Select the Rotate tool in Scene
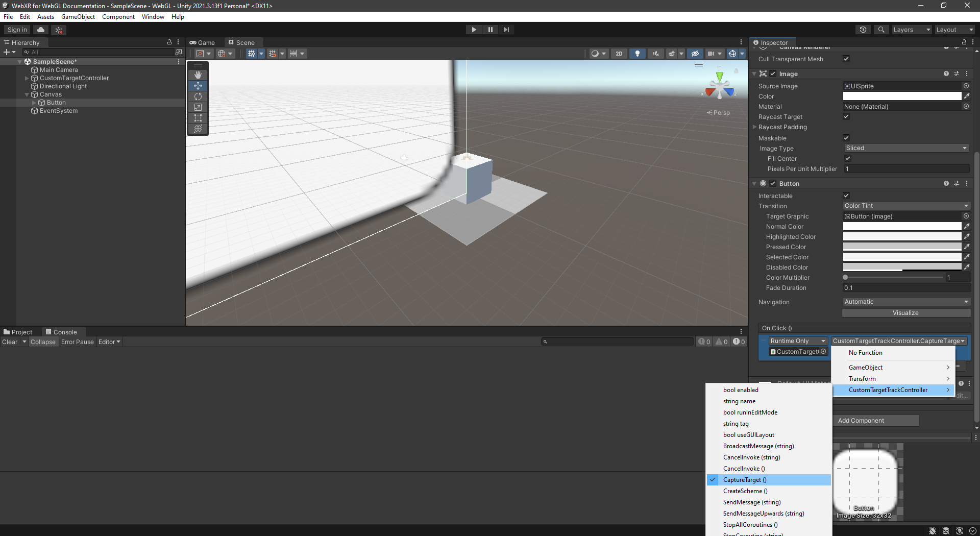This screenshot has width=980, height=536. (x=198, y=96)
